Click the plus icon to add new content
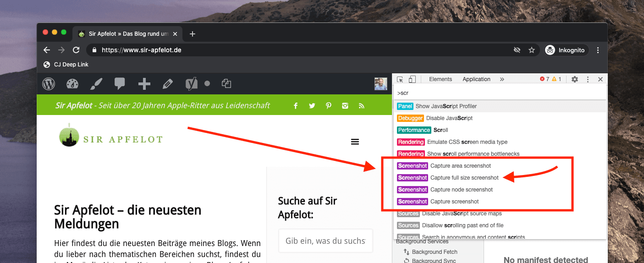644x263 pixels. point(144,84)
